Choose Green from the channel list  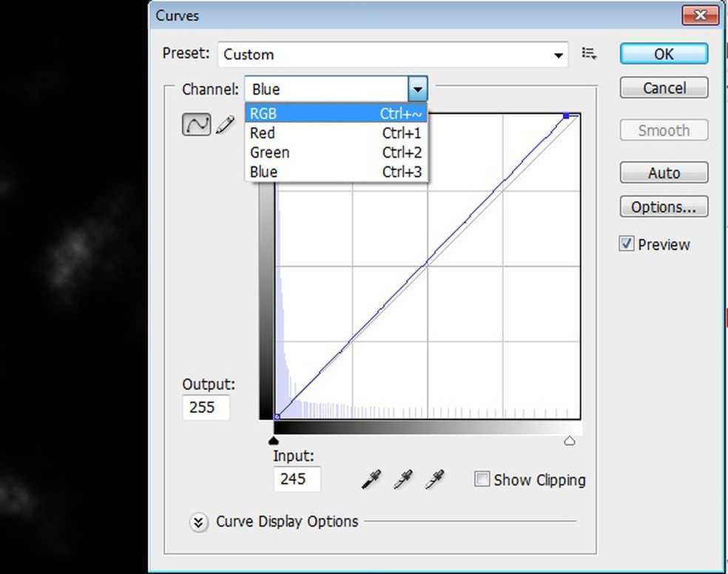(336, 152)
